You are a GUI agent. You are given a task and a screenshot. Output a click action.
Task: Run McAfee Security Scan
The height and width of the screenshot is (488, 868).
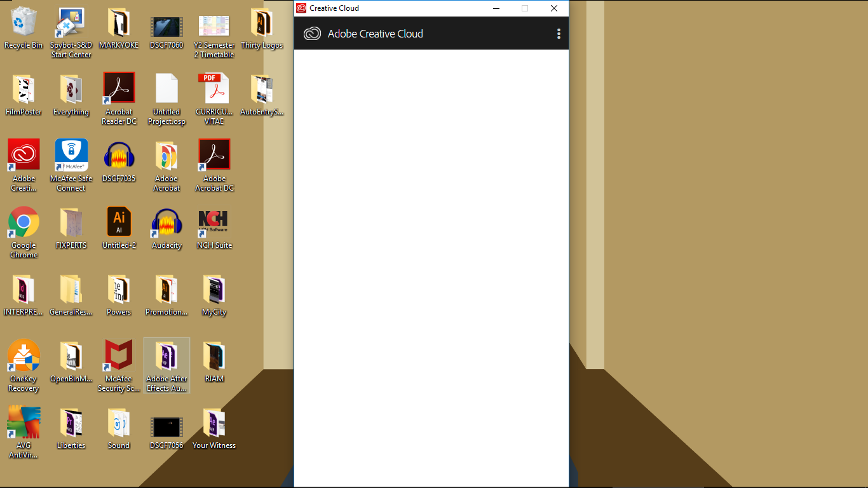click(x=119, y=355)
